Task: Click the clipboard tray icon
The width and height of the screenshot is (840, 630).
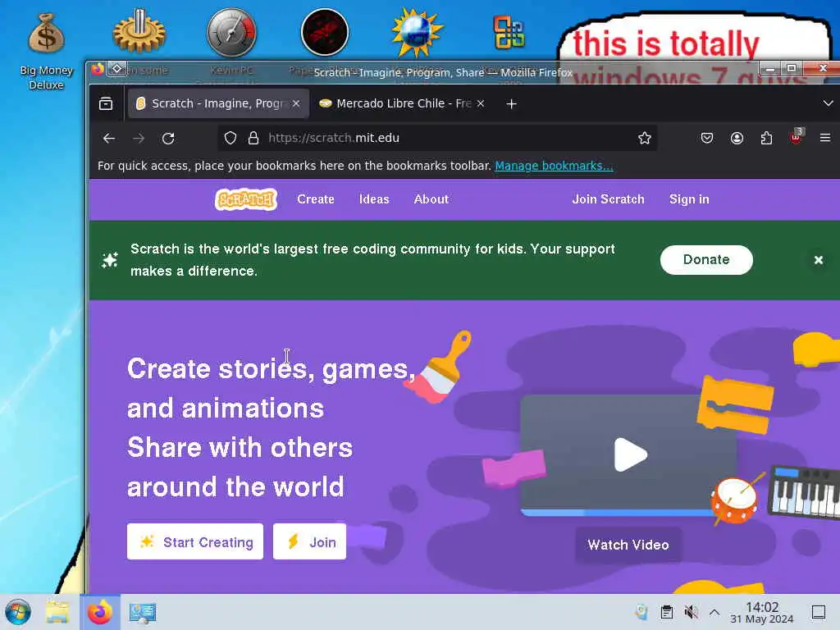Action: tap(666, 612)
